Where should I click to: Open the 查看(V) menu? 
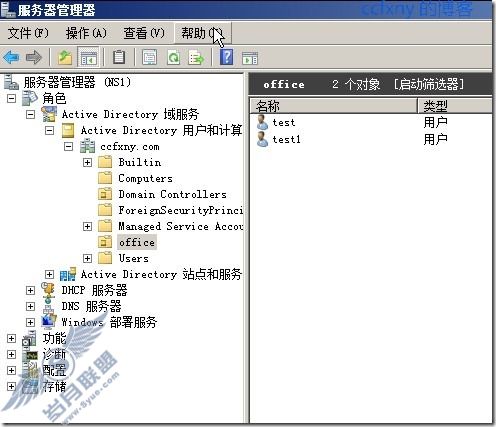[144, 33]
